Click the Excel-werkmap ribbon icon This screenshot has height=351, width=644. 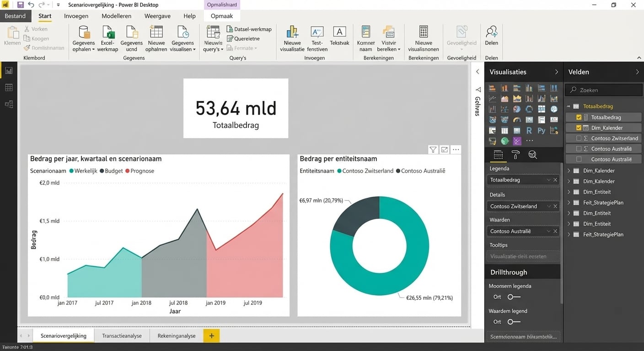(107, 38)
